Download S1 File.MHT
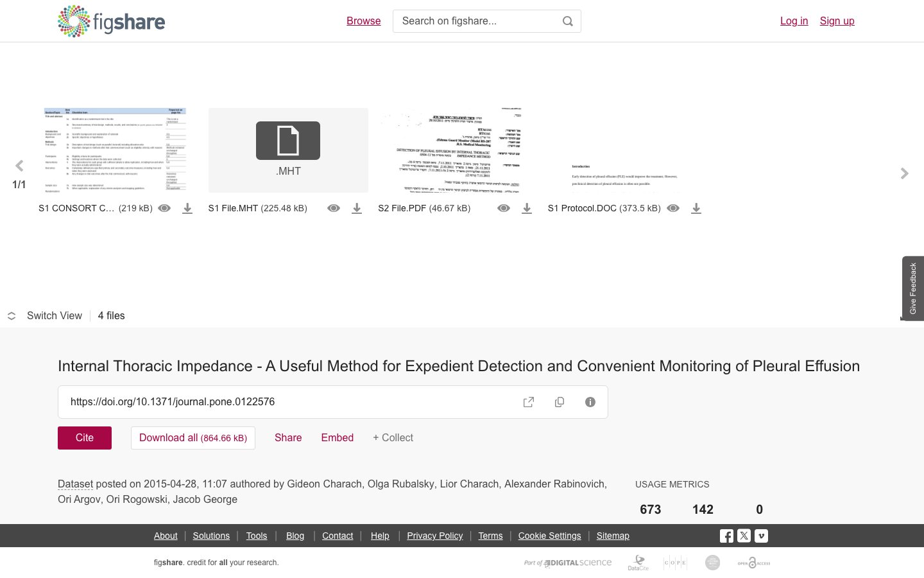924x578 pixels. [x=357, y=208]
